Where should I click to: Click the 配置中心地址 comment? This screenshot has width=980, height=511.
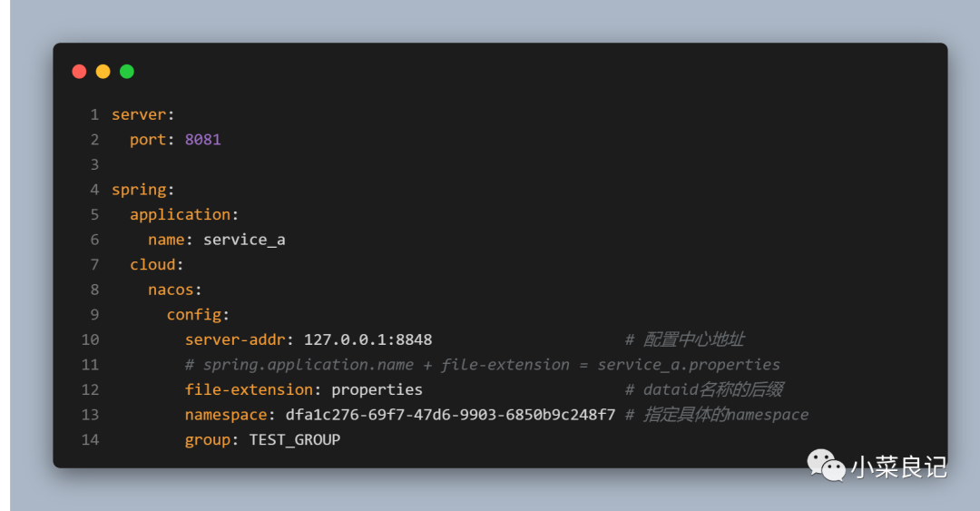coord(692,339)
